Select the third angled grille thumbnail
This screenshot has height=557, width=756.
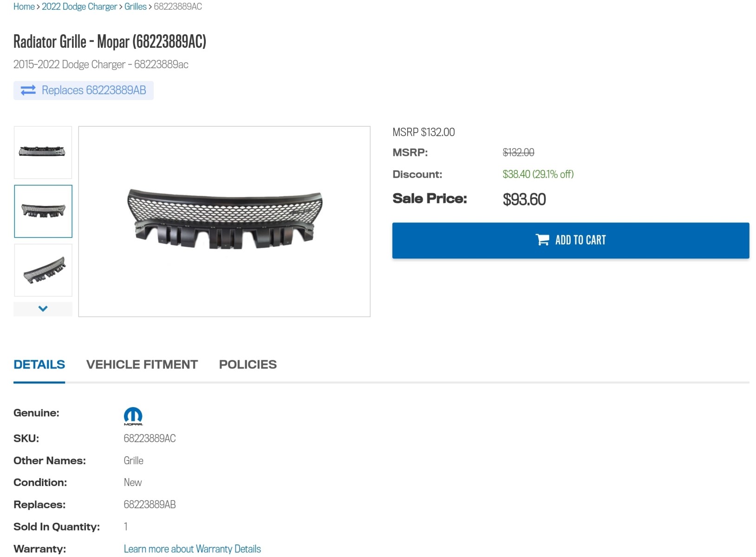point(43,270)
